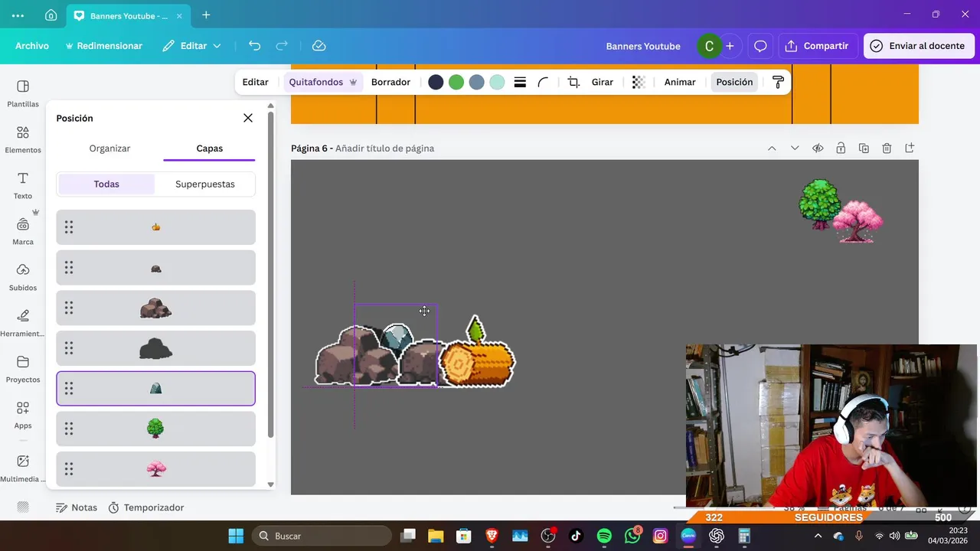Click the Windows Start button

[236, 536]
